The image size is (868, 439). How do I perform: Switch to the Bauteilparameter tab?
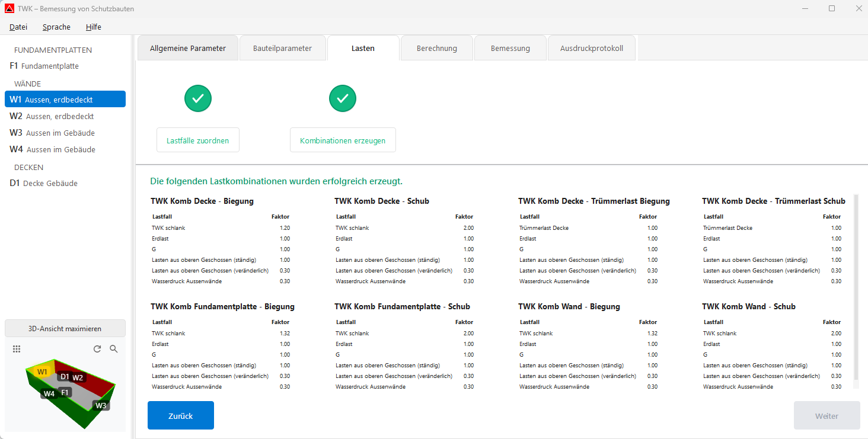(x=282, y=49)
